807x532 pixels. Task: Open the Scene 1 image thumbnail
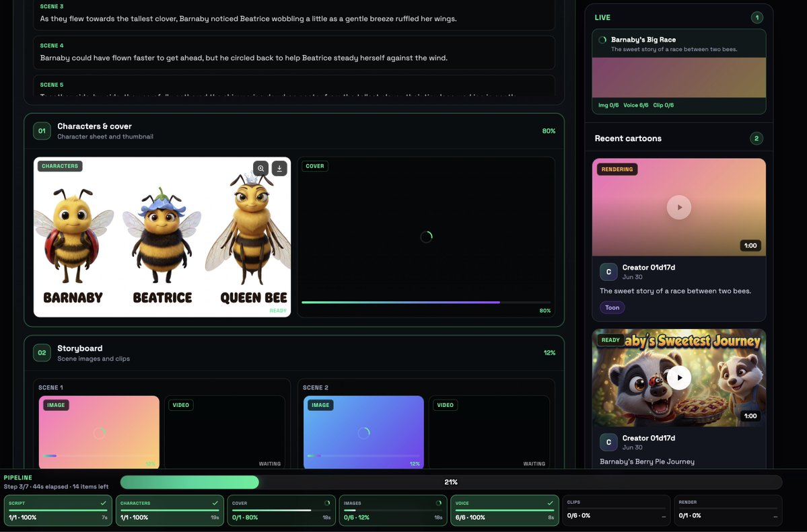tap(99, 432)
